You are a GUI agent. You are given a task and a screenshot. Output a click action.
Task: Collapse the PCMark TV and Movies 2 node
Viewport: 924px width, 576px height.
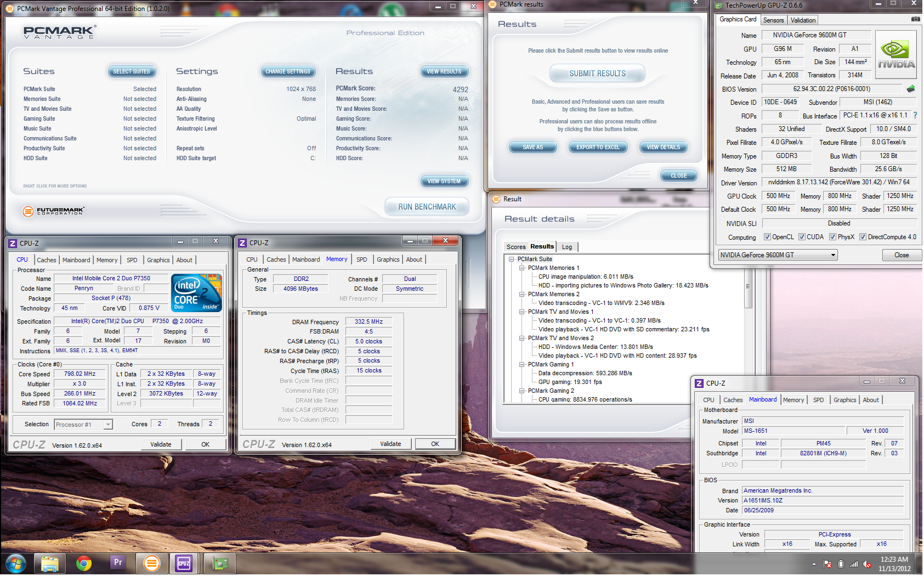click(x=522, y=338)
